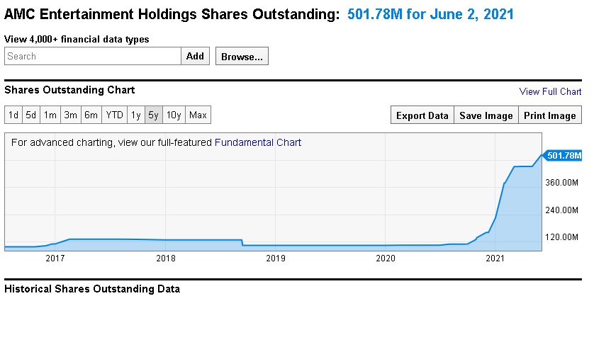Screen dimensions: 611x364
Task: Open the View Full Chart link
Action: click(x=550, y=91)
